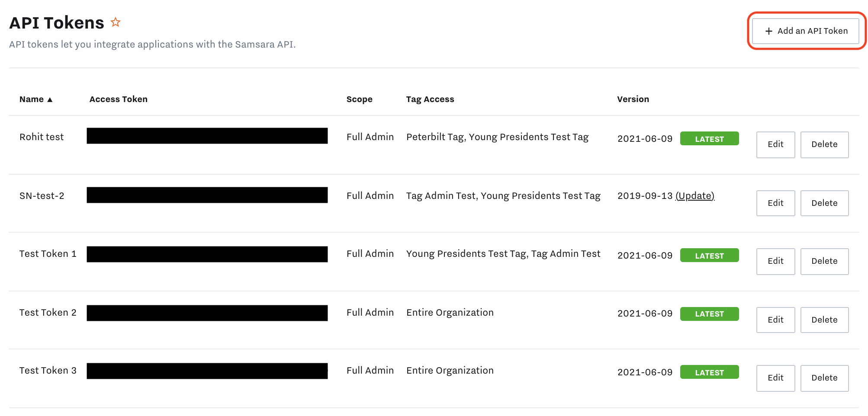Image resolution: width=868 pixels, height=416 pixels.
Task: Delete Test Token 2
Action: click(824, 320)
